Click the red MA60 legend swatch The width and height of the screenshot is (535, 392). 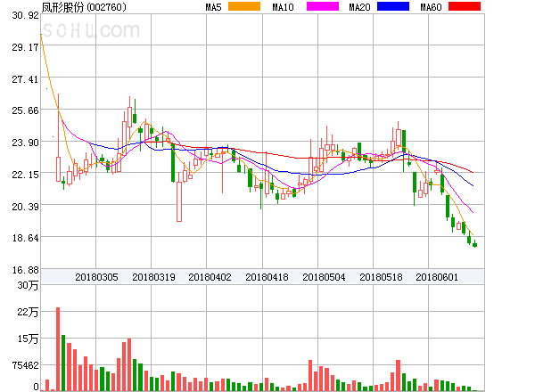pyautogui.click(x=465, y=6)
